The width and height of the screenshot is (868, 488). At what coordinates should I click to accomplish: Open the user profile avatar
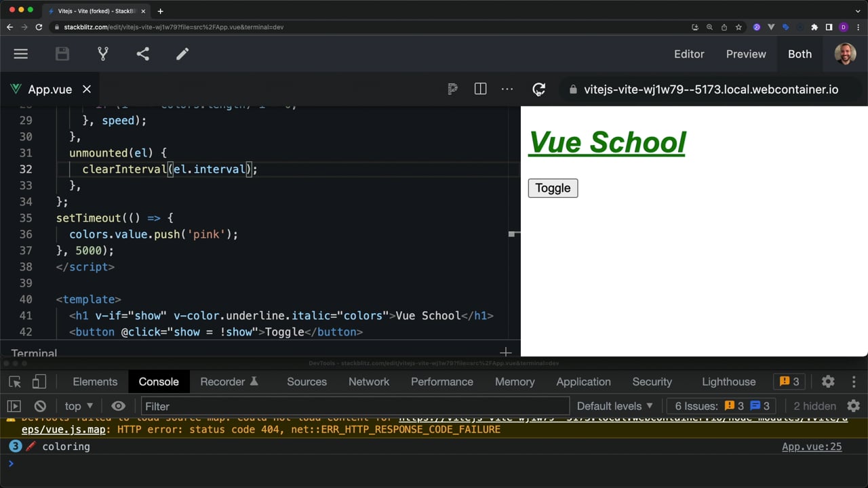(845, 54)
